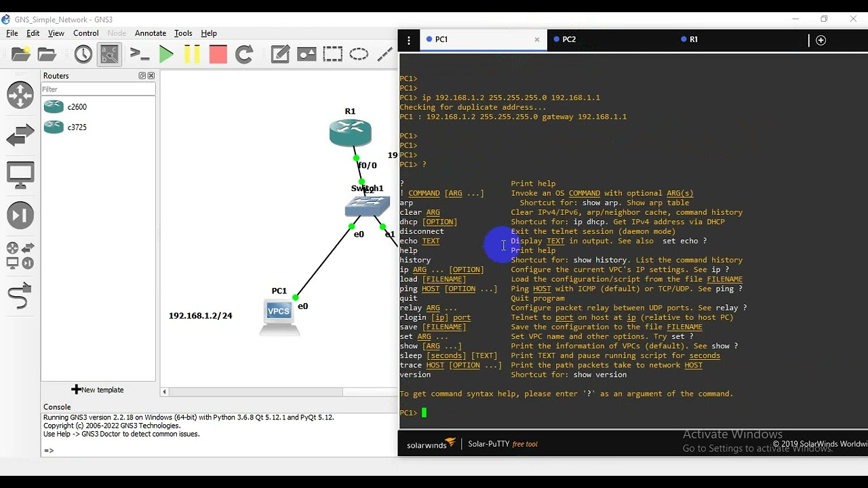Toggle show interface labels button
This screenshot has width=868, height=488.
(109, 54)
